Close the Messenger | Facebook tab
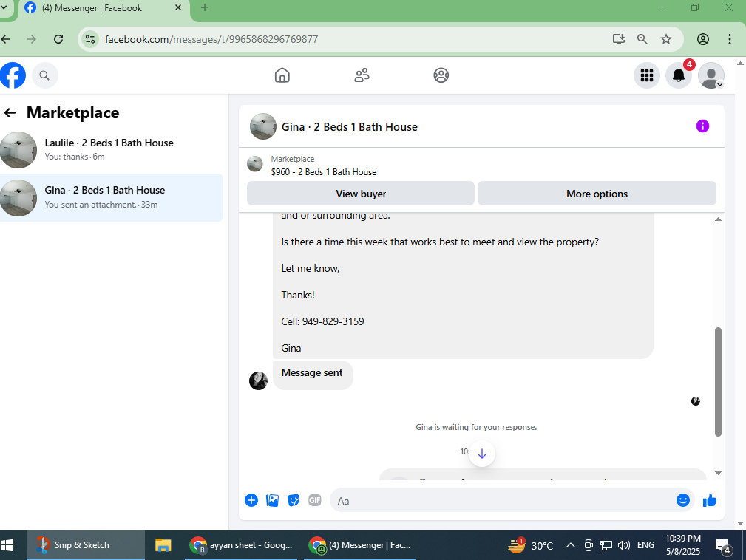 click(x=178, y=7)
